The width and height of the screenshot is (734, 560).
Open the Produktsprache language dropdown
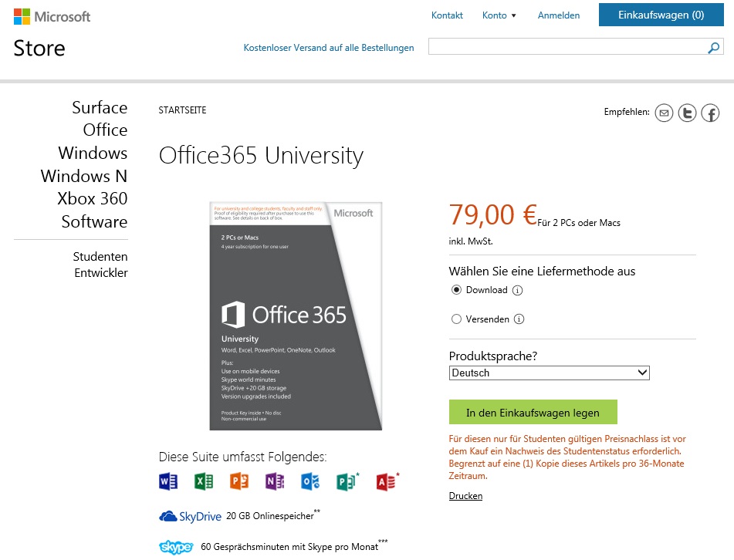[x=549, y=373]
